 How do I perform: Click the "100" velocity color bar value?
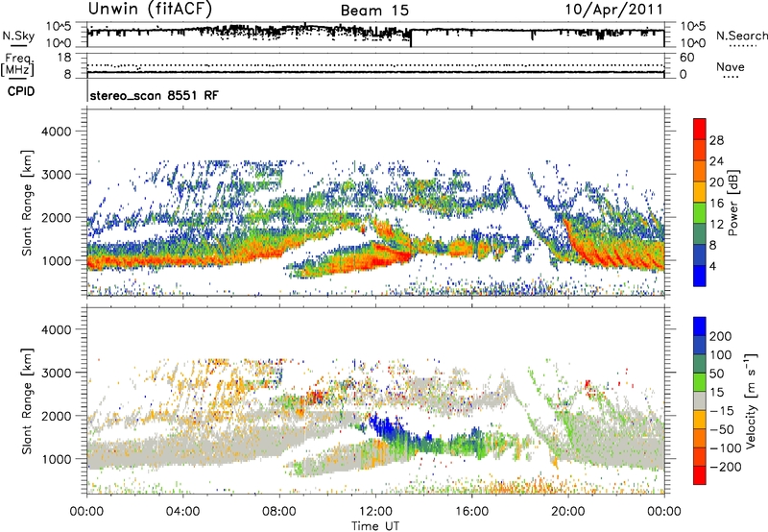(x=721, y=355)
